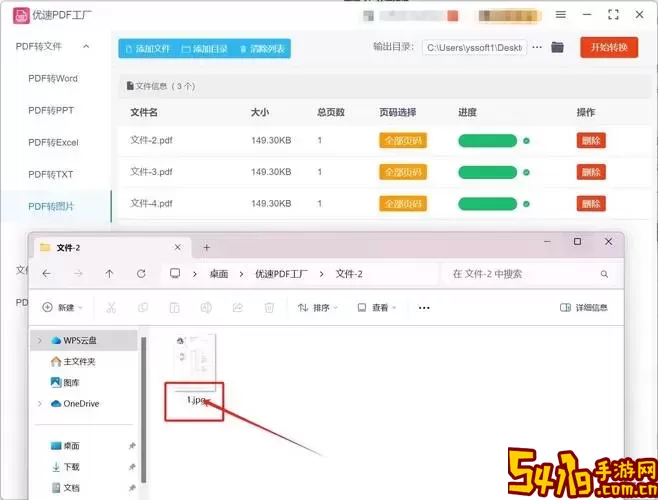Open 主文件夹 in the navigation pane
The height and width of the screenshot is (500, 658).
click(73, 361)
